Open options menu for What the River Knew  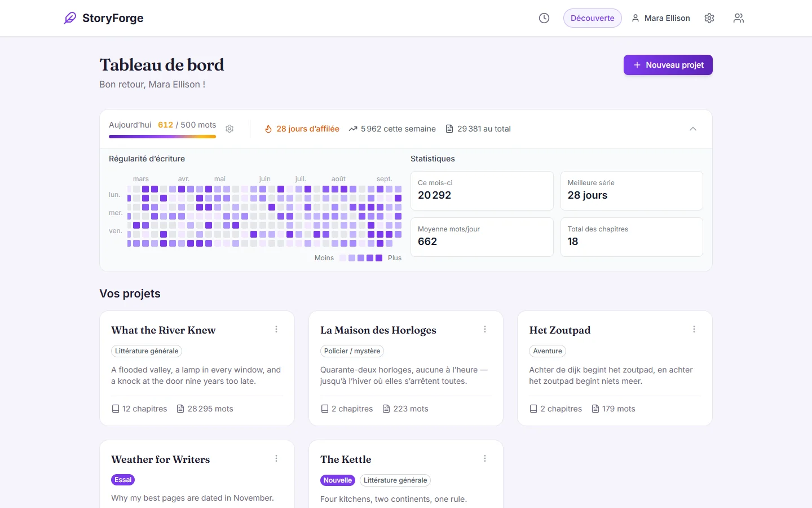coord(276,329)
